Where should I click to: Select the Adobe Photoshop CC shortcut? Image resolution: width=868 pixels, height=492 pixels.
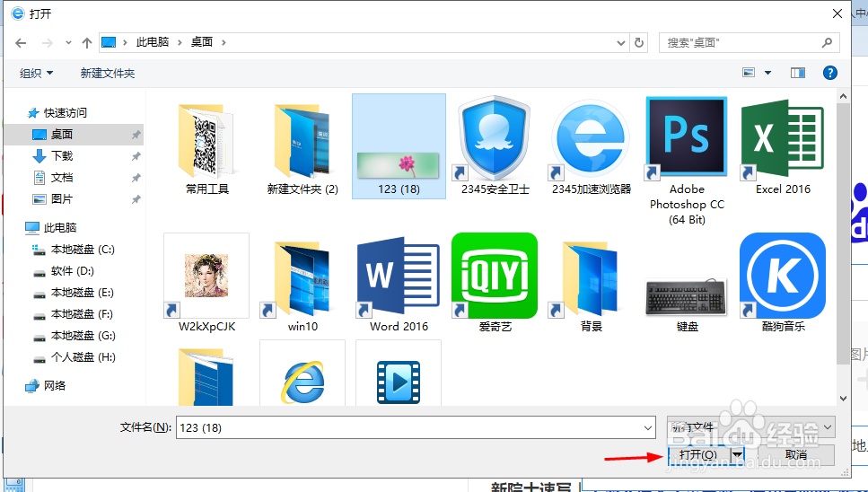687,138
